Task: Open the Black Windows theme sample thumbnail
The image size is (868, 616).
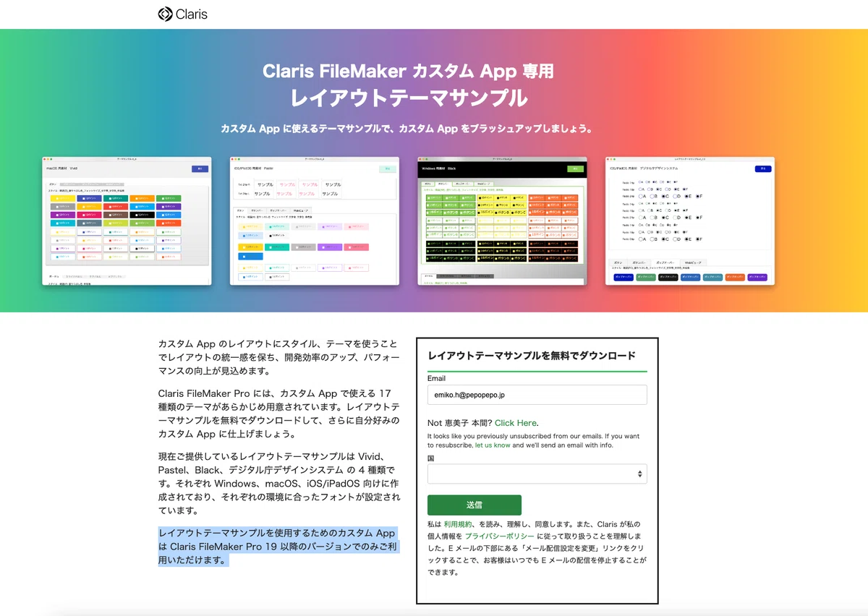Action: [502, 221]
